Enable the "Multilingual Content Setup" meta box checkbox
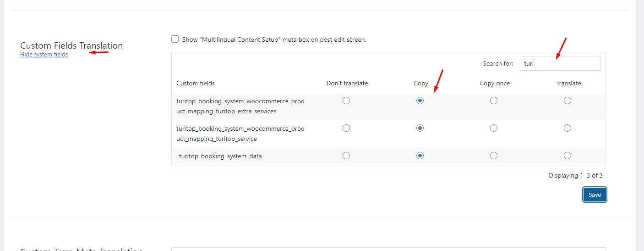Screen dimensions: 644x251 coord(175,39)
